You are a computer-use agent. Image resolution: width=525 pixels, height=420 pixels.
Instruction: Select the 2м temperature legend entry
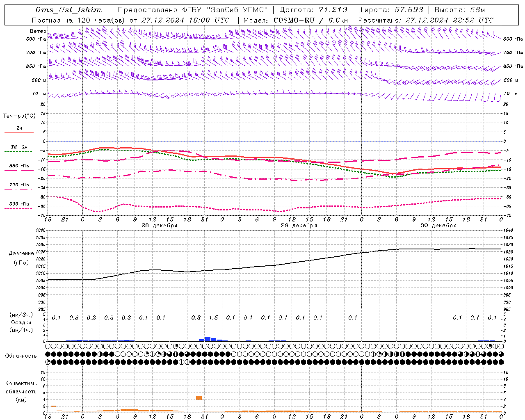click(19, 128)
